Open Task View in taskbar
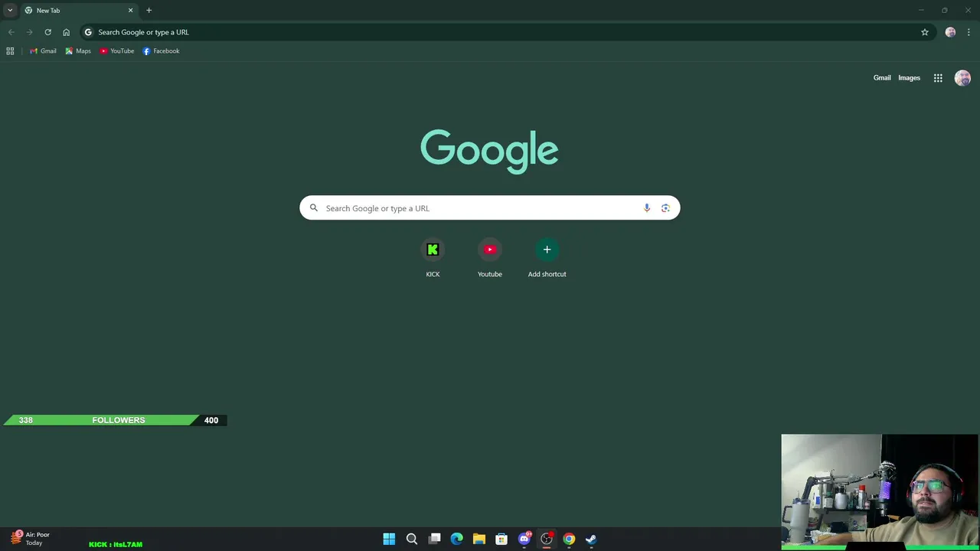 434,539
